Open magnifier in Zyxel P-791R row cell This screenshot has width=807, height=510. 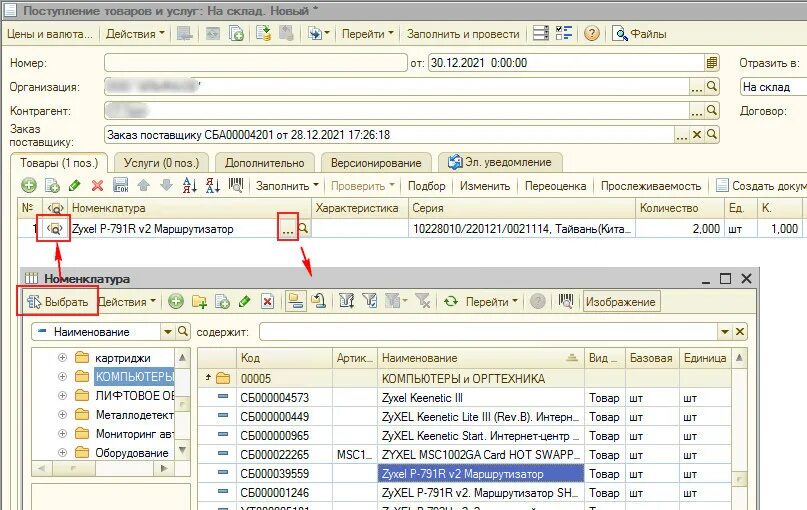click(303, 228)
